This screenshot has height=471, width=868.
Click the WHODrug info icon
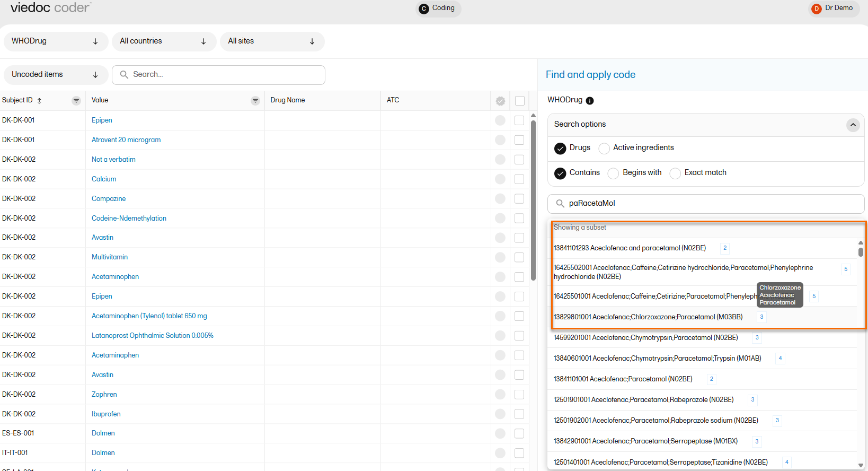590,101
